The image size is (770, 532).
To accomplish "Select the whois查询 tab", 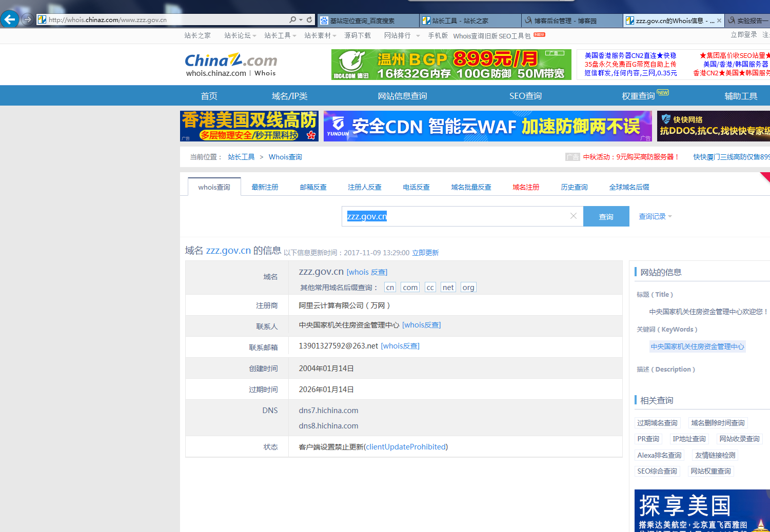I will [214, 187].
